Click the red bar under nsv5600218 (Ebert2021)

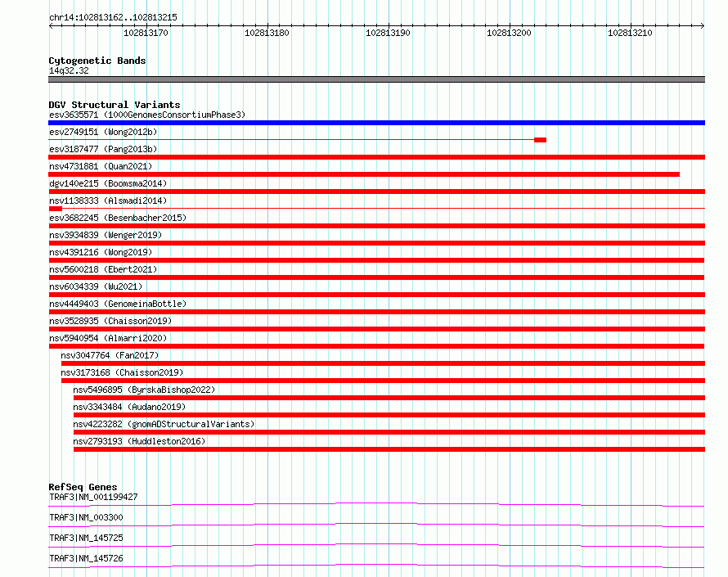pos(376,277)
